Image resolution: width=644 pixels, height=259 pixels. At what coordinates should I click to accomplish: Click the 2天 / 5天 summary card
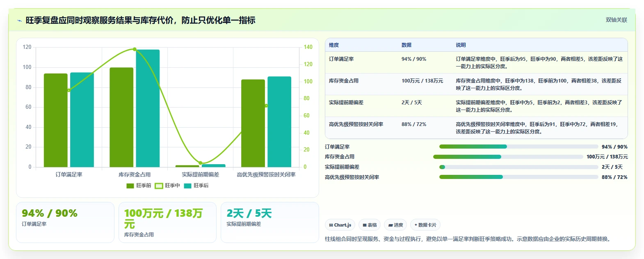(270, 222)
